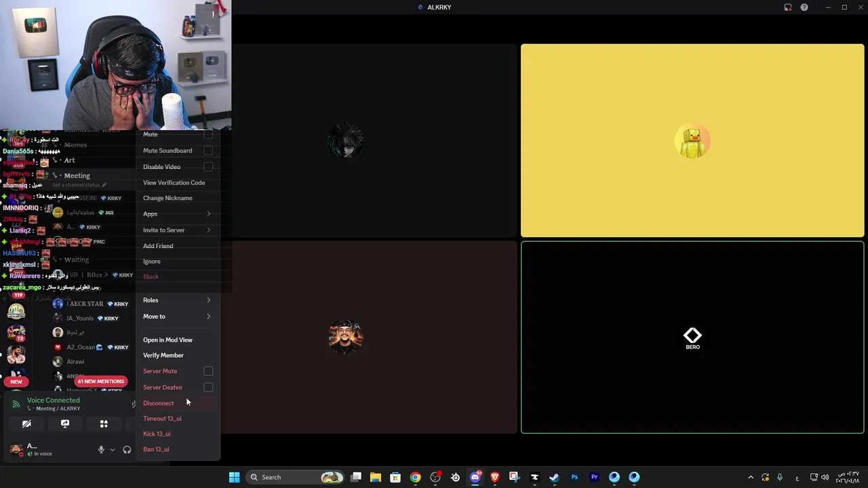Select the BERO video tile
The height and width of the screenshot is (488, 868).
coord(692,337)
